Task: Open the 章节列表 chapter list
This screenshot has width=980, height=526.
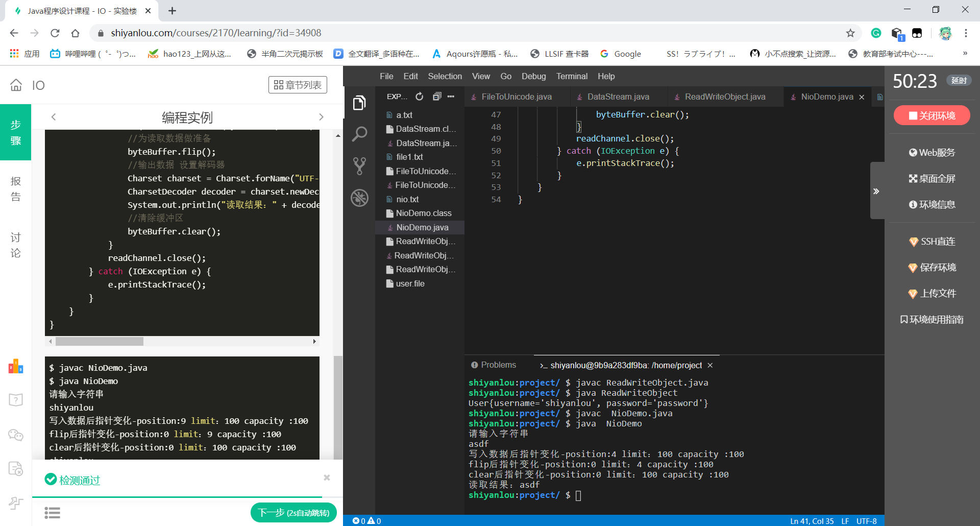Action: 298,85
